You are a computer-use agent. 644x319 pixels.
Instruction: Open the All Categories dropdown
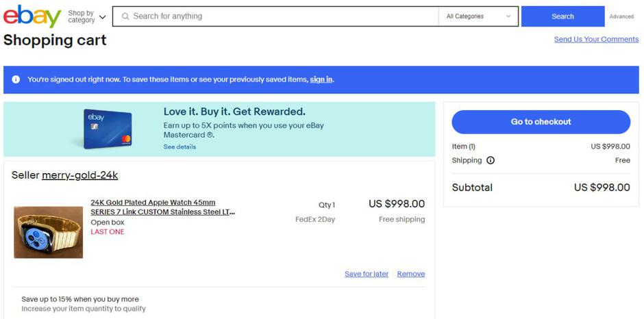pyautogui.click(x=478, y=16)
